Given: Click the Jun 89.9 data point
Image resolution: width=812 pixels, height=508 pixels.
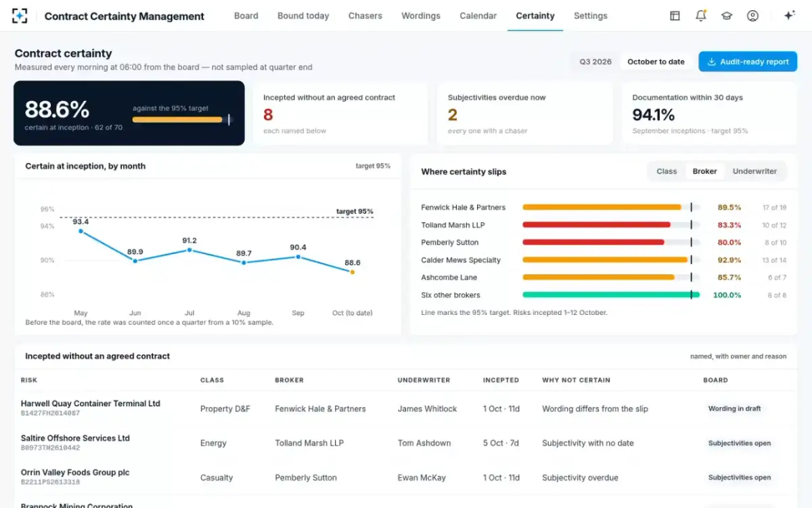Looking at the screenshot, I should [x=135, y=261].
